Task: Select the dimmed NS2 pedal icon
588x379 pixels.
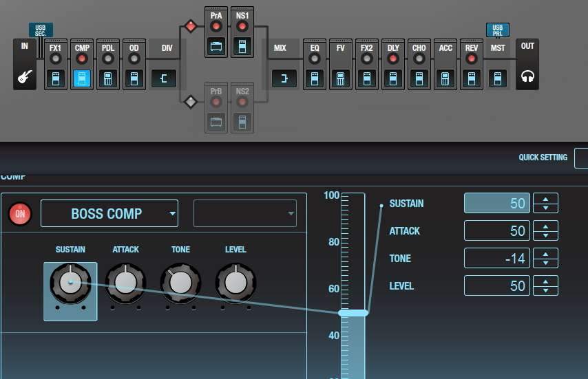Action: pyautogui.click(x=242, y=122)
